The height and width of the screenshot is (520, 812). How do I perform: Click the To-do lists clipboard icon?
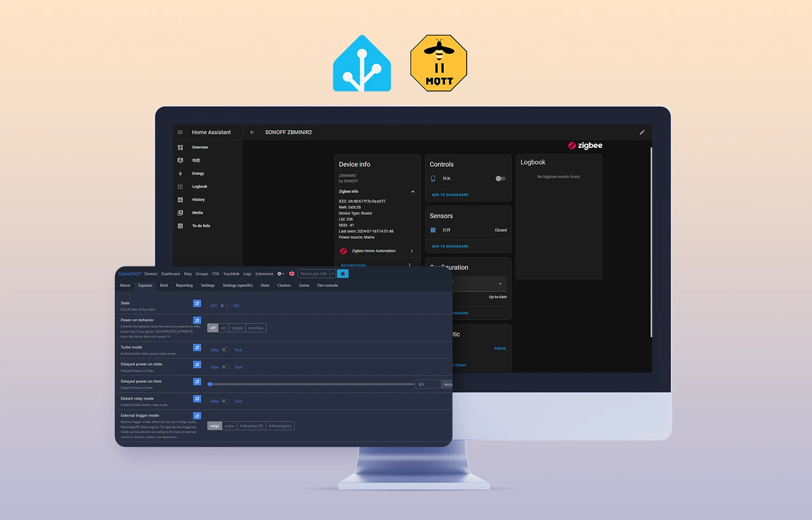tap(180, 226)
